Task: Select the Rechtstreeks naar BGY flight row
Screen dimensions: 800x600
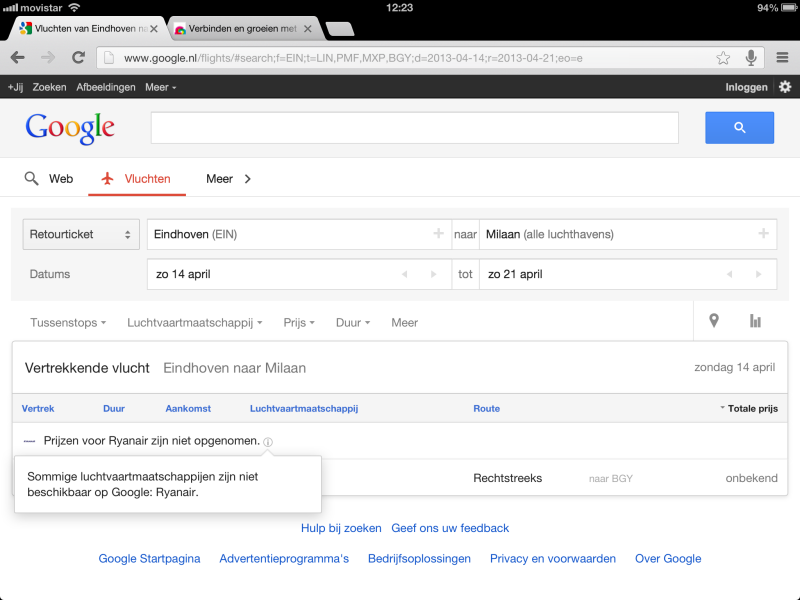Action: [400, 478]
